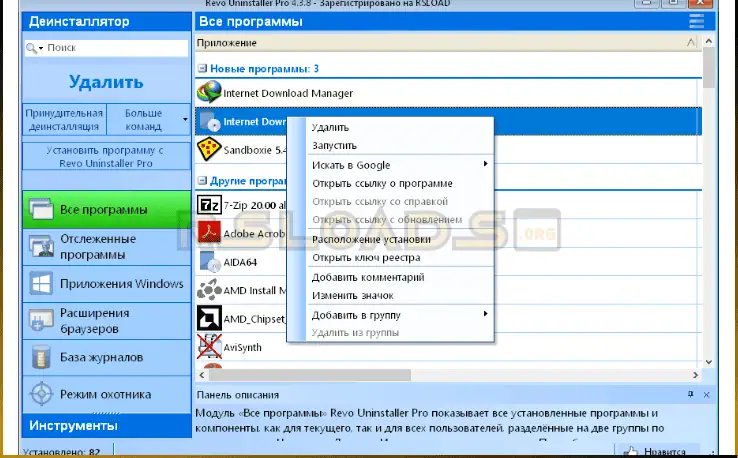This screenshot has width=738, height=458.
Task: Select the AviSynth row text
Action: pyautogui.click(x=242, y=347)
